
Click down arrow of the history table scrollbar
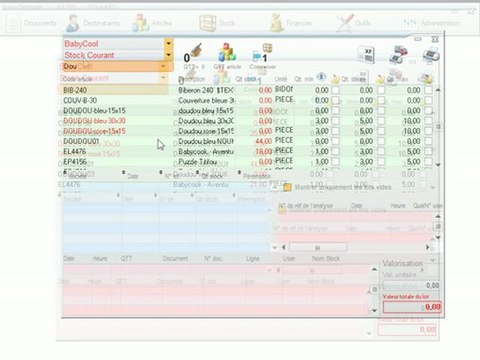pyautogui.click(x=374, y=311)
